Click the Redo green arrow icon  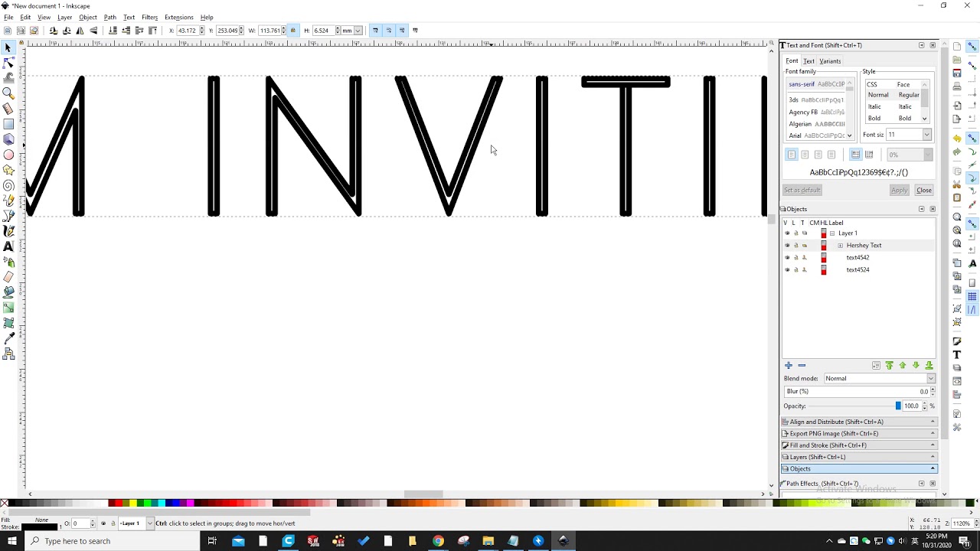(957, 152)
